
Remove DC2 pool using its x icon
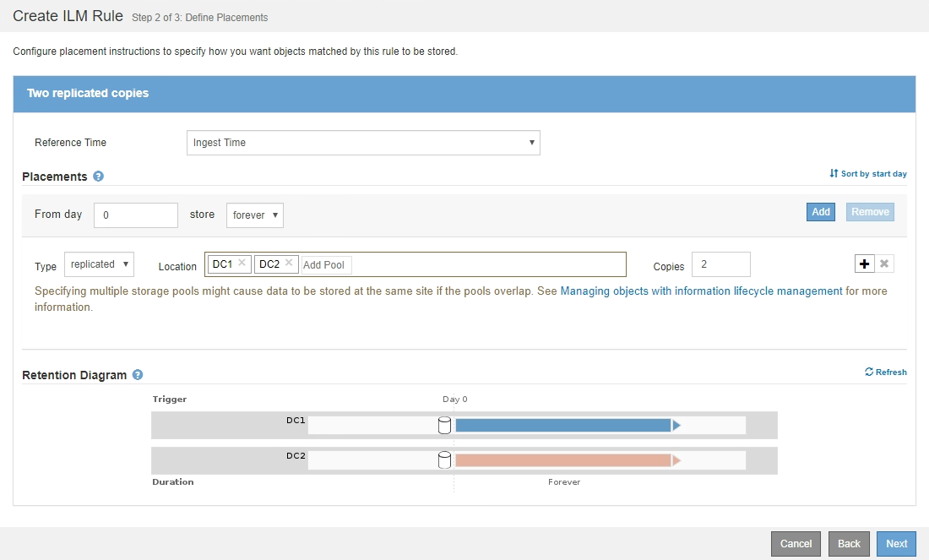click(x=289, y=264)
